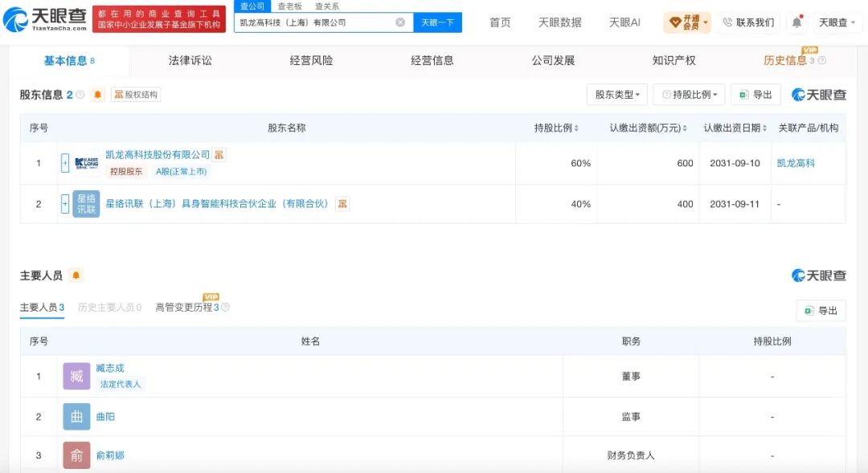Open the 持股比例 filter dropdown
The width and height of the screenshot is (868, 473).
click(x=690, y=95)
